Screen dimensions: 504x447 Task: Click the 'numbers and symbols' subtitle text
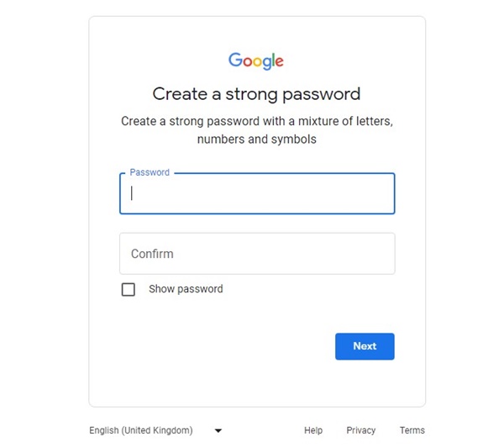(257, 139)
